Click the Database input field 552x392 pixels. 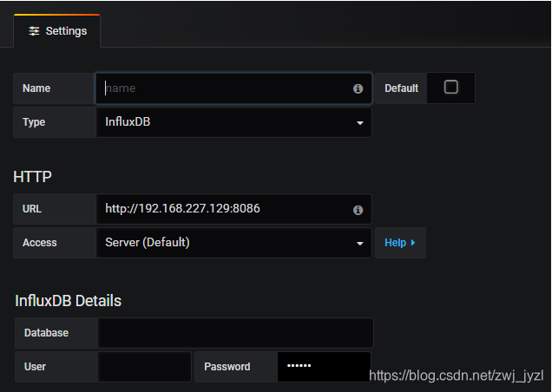[235, 333]
